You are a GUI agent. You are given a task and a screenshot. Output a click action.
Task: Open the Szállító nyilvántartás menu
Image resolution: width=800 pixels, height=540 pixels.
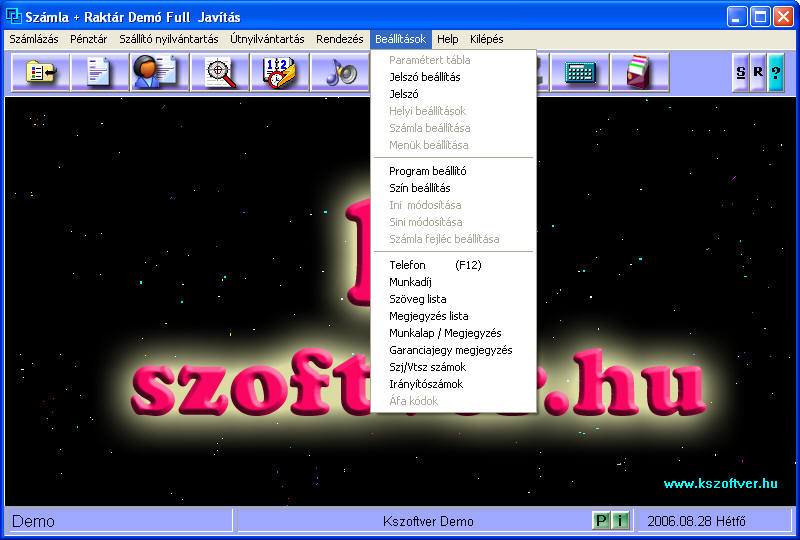169,39
